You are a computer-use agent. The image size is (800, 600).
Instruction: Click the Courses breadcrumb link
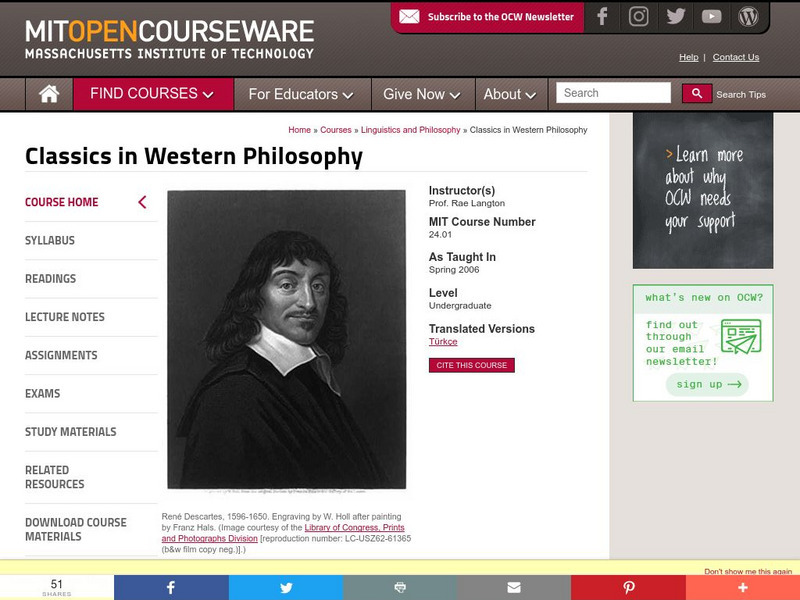336,130
